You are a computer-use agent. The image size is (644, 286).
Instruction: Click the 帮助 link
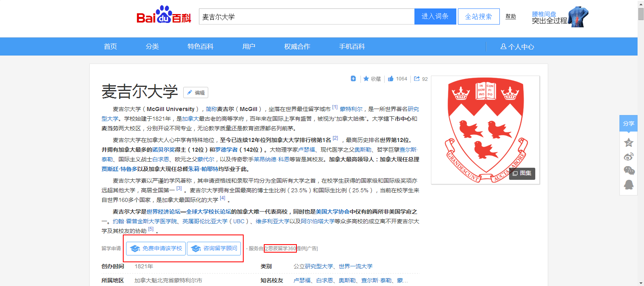click(x=511, y=16)
